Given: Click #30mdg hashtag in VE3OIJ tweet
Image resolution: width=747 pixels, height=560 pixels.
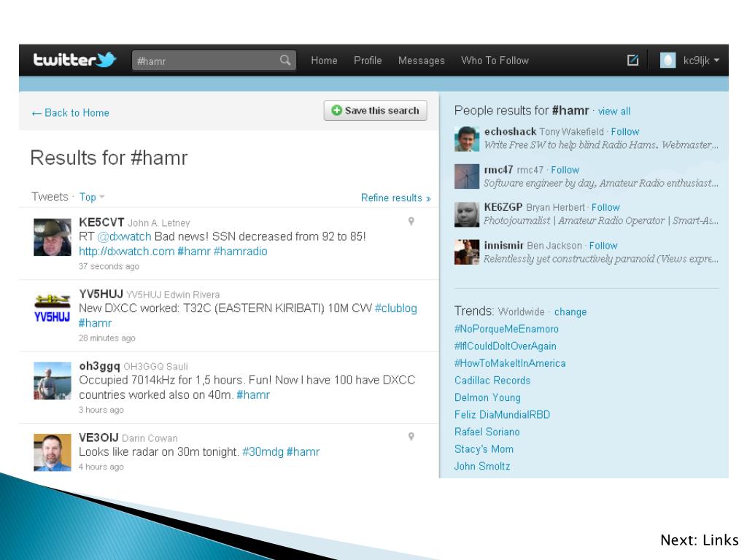Looking at the screenshot, I should [263, 452].
